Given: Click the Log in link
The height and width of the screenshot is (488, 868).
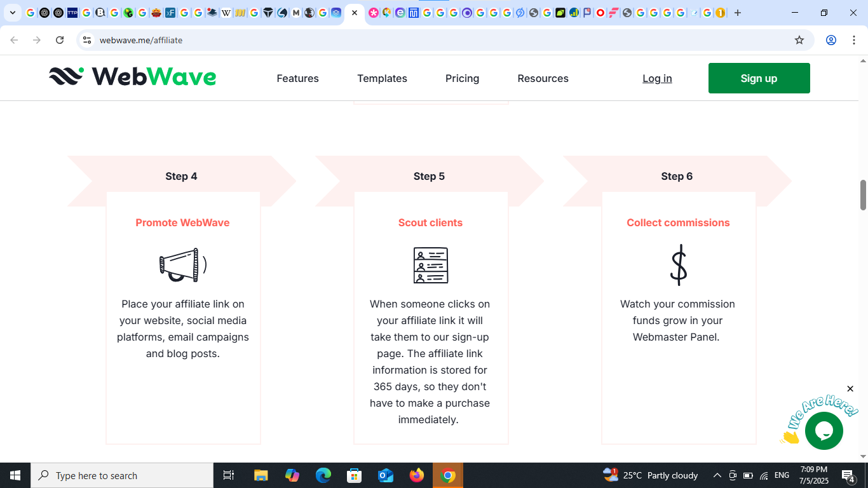Looking at the screenshot, I should click(x=657, y=78).
